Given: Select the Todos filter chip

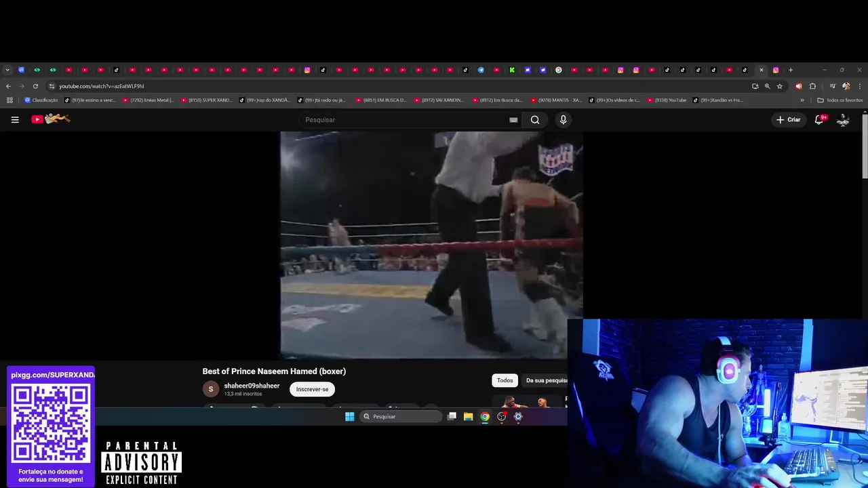Looking at the screenshot, I should [505, 380].
